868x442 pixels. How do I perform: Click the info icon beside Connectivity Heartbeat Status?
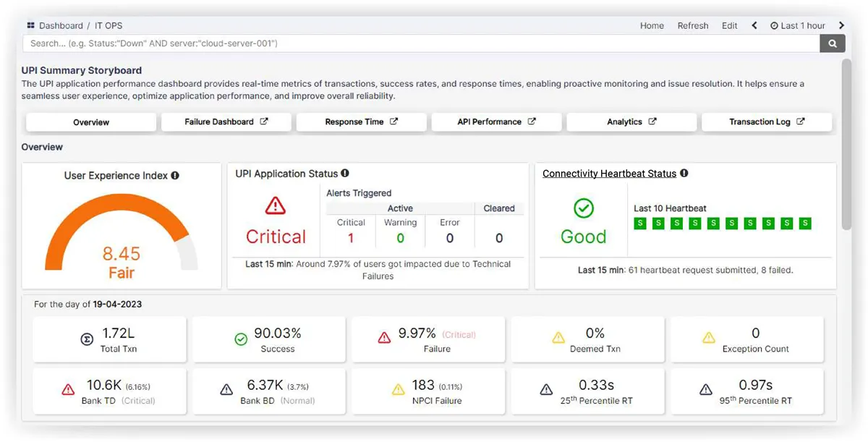pos(684,174)
